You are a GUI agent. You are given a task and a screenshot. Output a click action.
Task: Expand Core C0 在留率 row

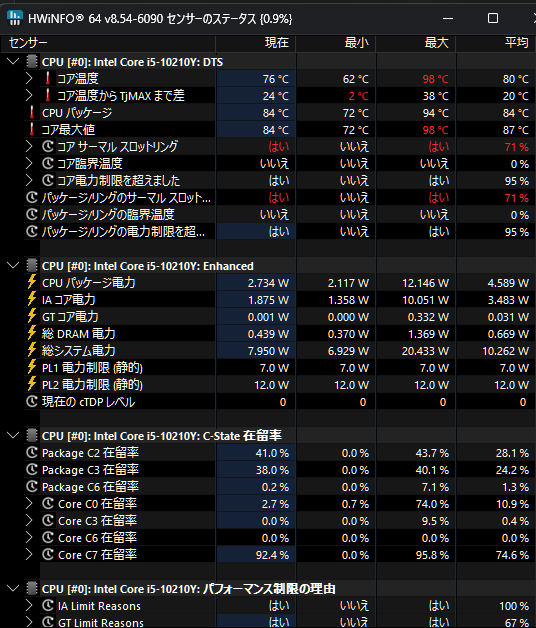29,503
